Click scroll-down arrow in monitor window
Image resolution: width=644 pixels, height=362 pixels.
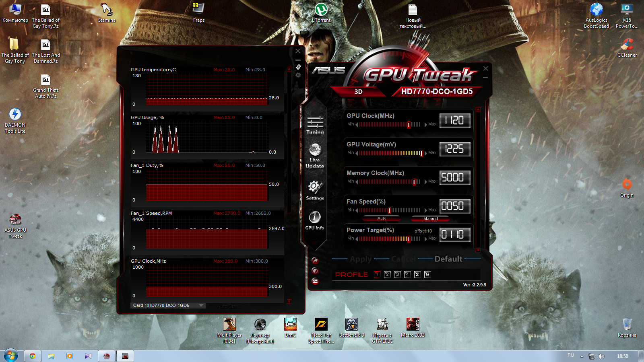tap(289, 301)
